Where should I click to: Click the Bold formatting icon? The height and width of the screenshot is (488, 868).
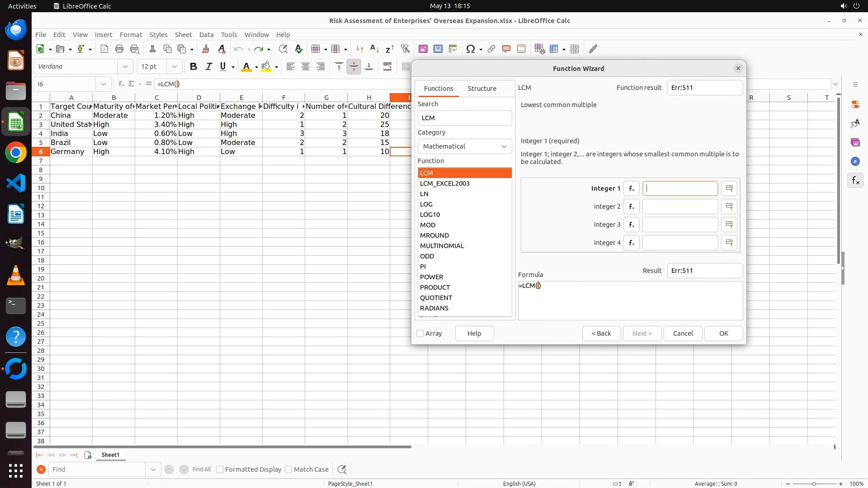pos(193,67)
